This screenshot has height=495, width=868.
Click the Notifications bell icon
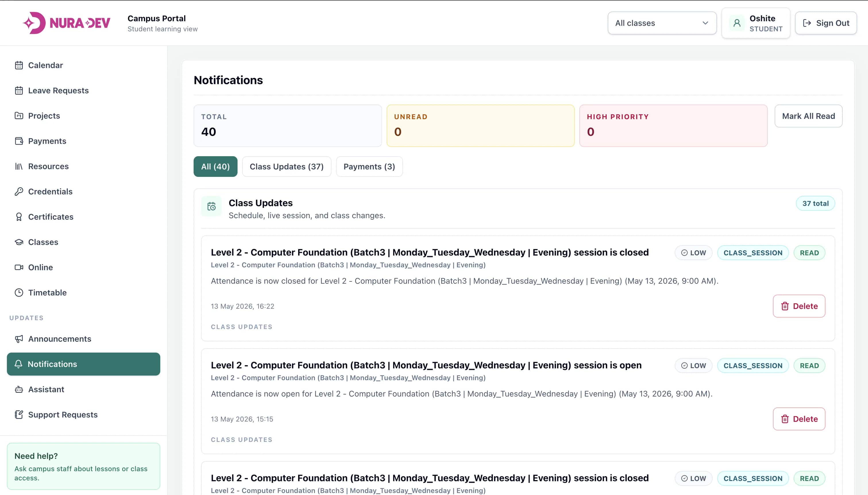click(x=18, y=364)
